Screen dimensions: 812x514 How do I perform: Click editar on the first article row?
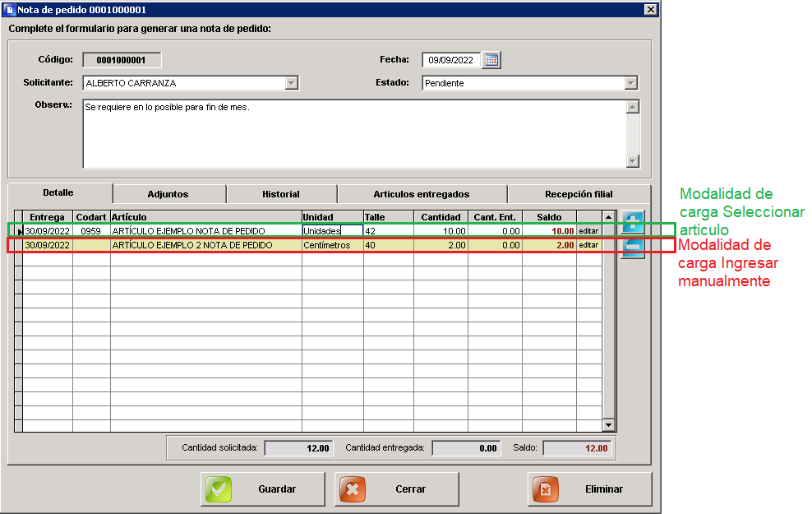588,231
